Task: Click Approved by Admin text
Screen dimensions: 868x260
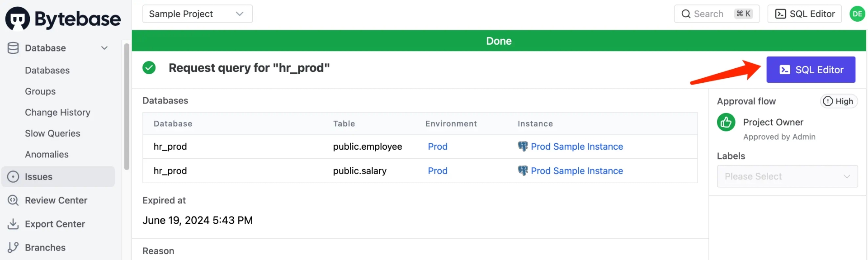Action: pos(779,137)
